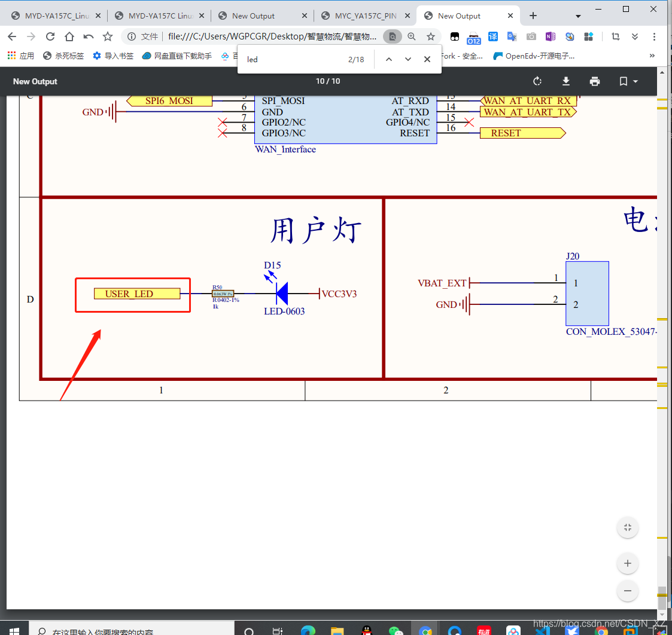This screenshot has width=672, height=635.
Task: Reload the current PDF page
Action: click(50, 37)
